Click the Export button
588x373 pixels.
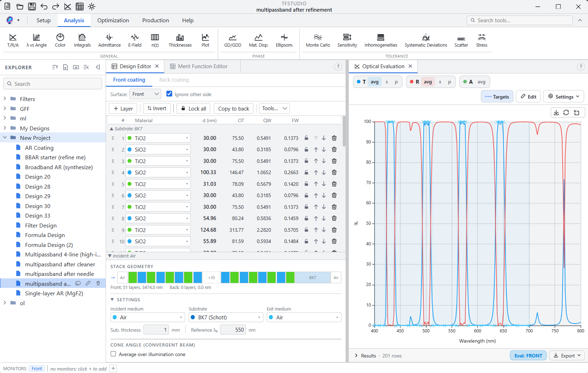tap(567, 355)
